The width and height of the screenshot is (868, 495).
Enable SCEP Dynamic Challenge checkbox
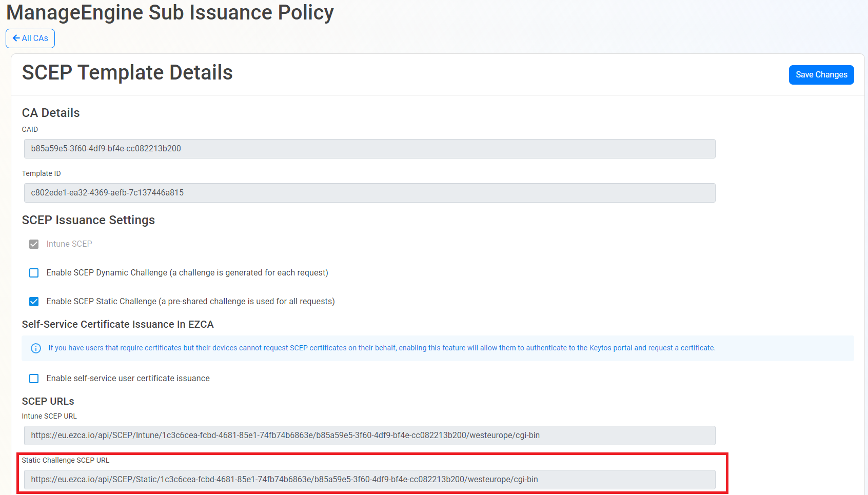click(34, 273)
